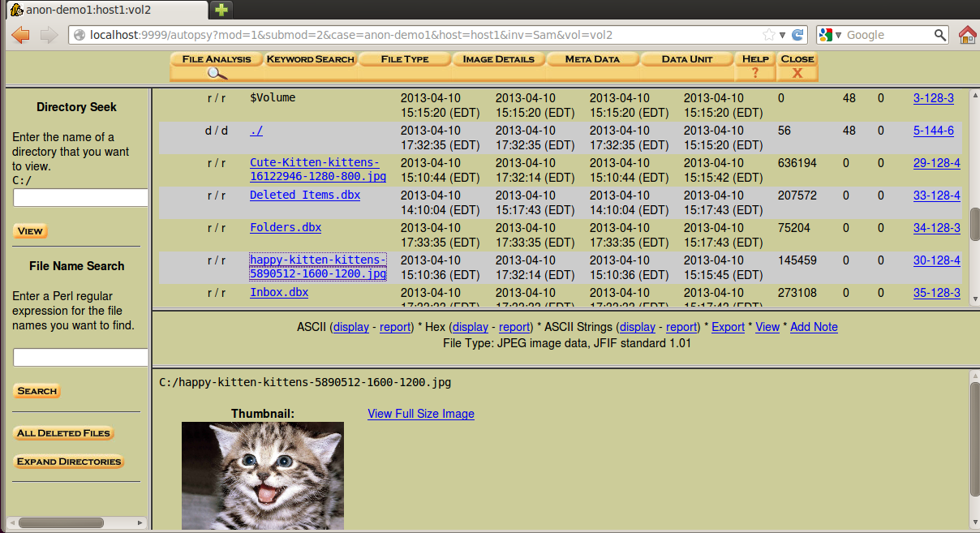Click ASCII report link

(395, 327)
